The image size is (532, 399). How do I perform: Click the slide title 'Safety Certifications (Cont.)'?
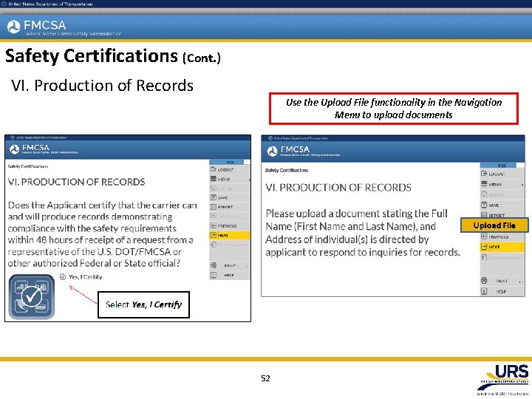113,56
